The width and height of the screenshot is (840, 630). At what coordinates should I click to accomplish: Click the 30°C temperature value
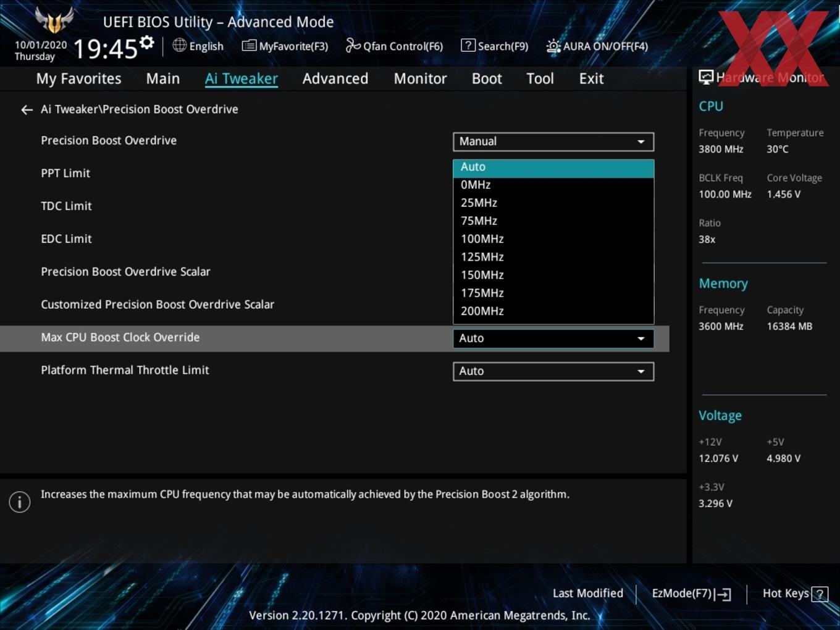[778, 149]
